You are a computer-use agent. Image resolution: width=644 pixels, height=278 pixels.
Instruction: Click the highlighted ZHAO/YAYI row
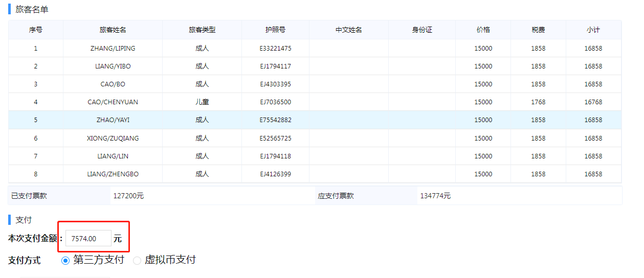click(x=113, y=120)
